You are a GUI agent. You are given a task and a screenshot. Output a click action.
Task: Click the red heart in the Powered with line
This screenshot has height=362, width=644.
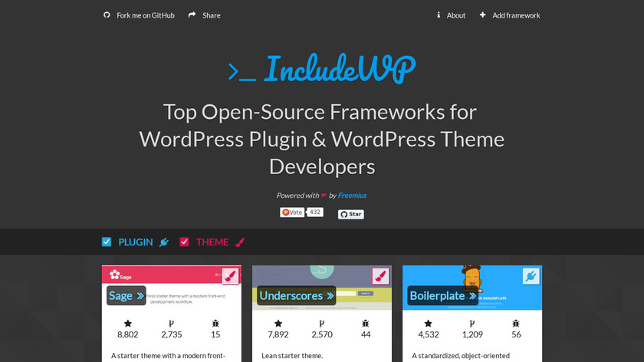click(x=324, y=195)
